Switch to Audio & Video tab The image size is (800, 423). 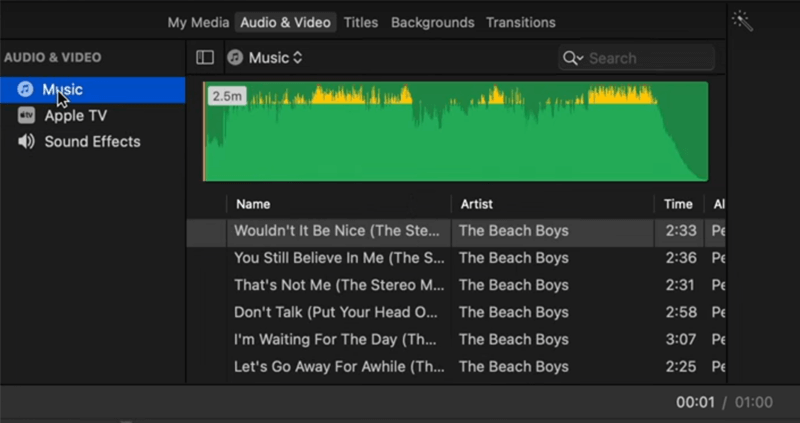click(285, 22)
